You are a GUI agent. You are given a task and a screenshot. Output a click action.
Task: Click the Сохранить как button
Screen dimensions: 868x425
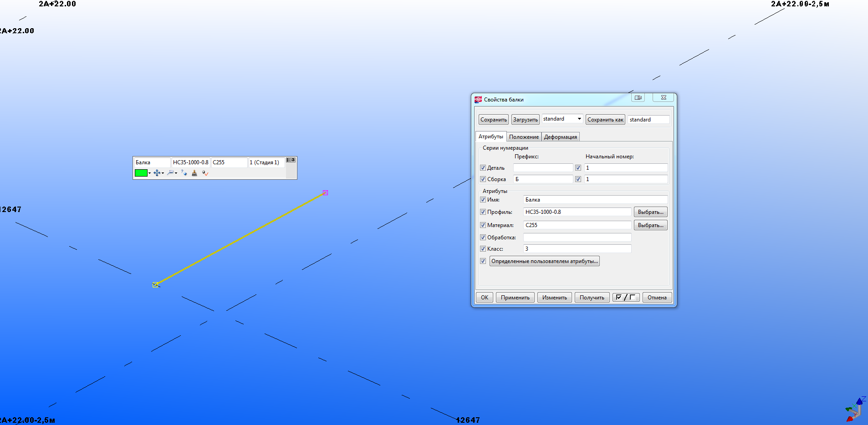click(605, 120)
